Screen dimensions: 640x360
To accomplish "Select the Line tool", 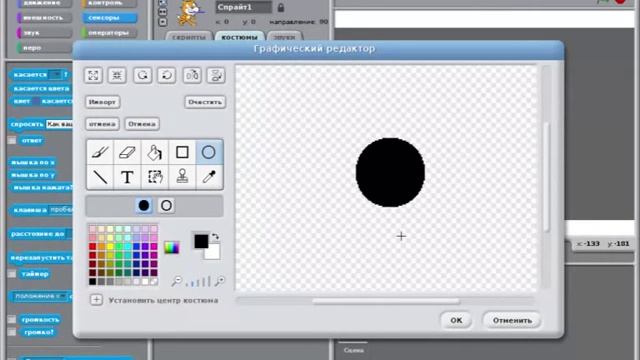I will 100,177.
